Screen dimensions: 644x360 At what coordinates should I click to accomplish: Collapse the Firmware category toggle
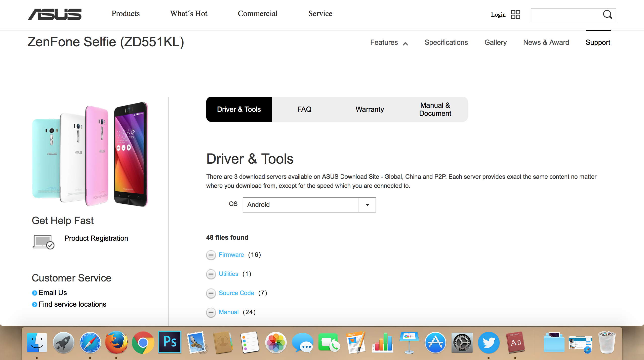[x=211, y=255]
